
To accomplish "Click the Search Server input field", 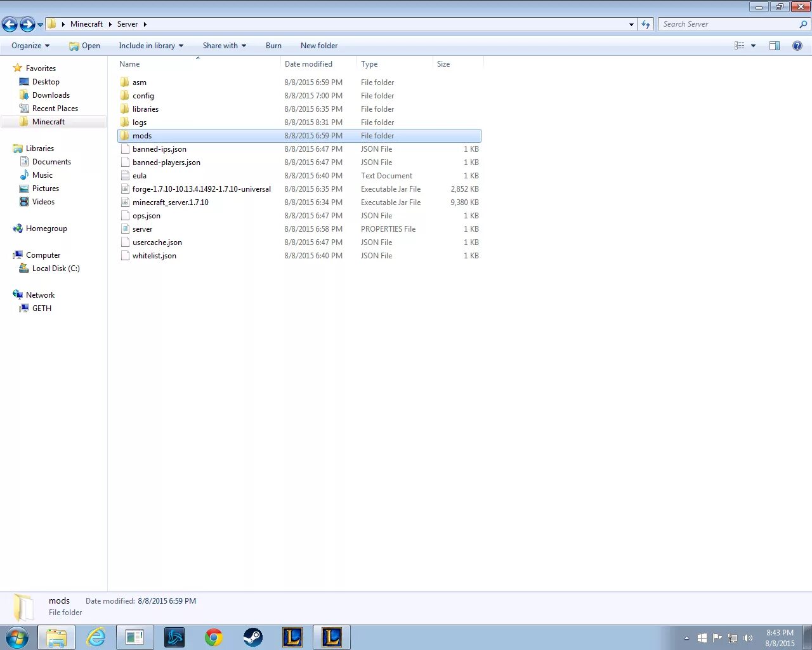I will pyautogui.click(x=728, y=24).
